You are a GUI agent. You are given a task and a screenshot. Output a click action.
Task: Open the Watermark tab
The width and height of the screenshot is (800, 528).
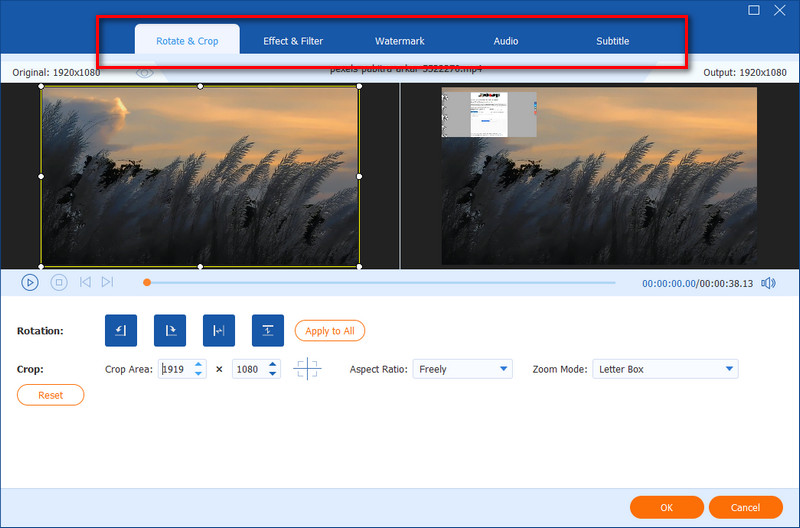click(400, 41)
